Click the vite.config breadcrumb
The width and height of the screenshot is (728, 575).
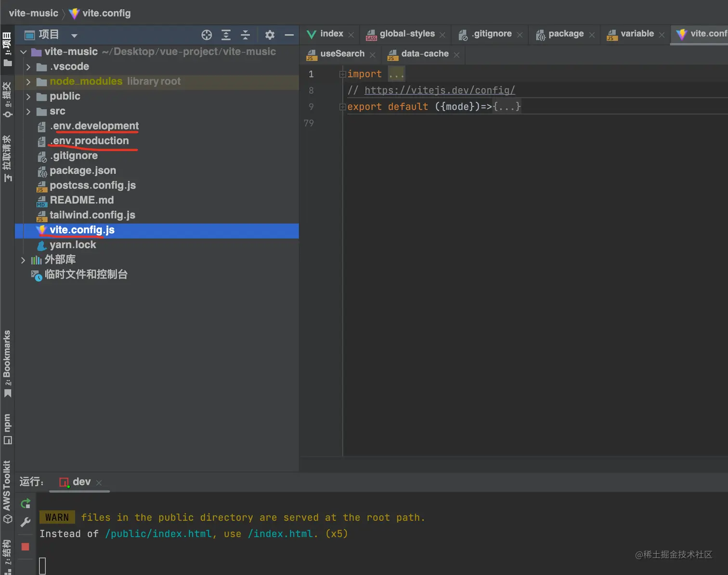coord(100,13)
